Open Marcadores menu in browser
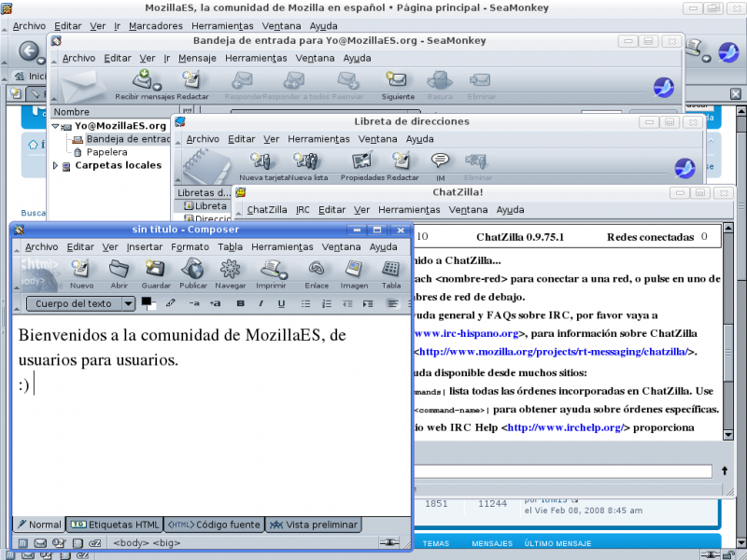The width and height of the screenshot is (747, 560). click(156, 26)
